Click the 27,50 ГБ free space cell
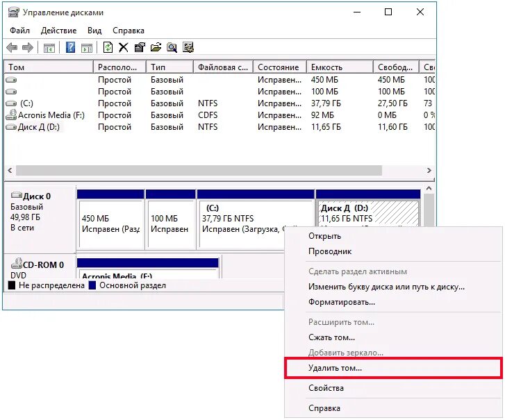 click(392, 103)
